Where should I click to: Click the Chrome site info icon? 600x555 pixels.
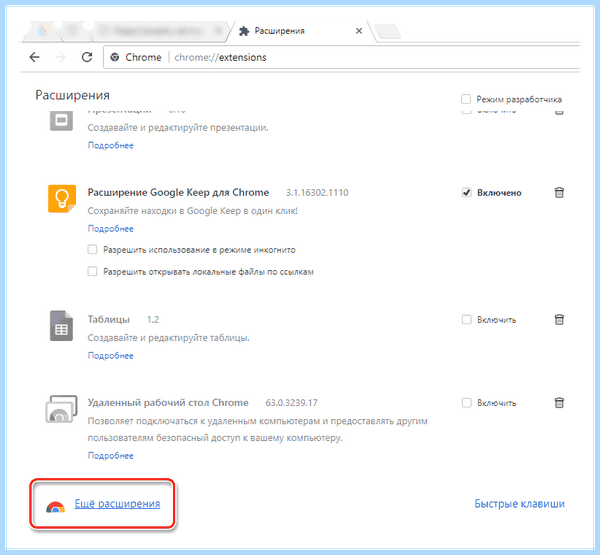(114, 57)
